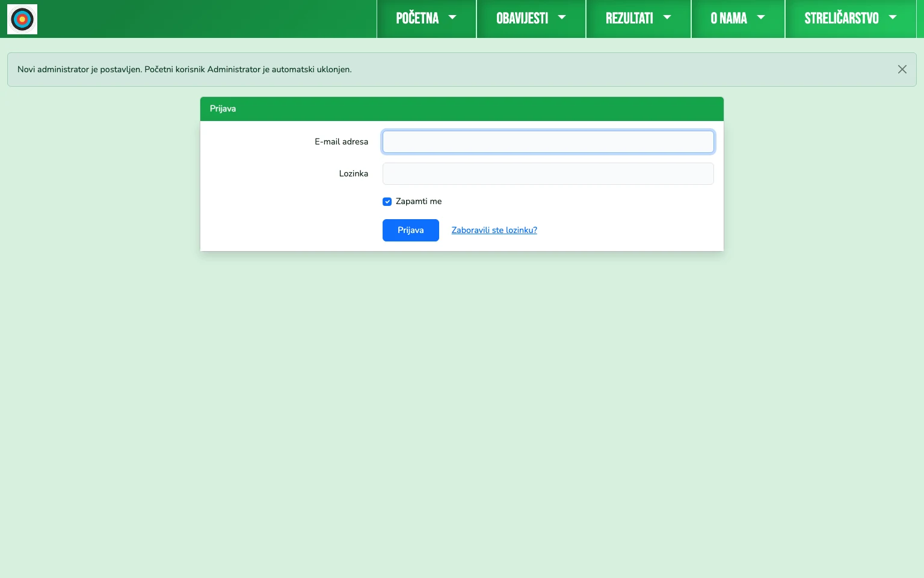Click the Prijava panel header
This screenshot has width=924, height=578.
tap(223, 109)
